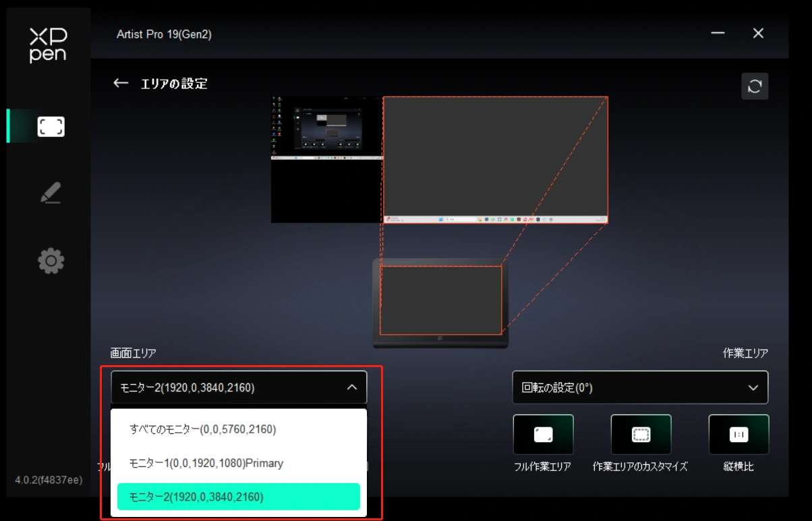Choose モニター1 Primary from the list

pyautogui.click(x=206, y=464)
